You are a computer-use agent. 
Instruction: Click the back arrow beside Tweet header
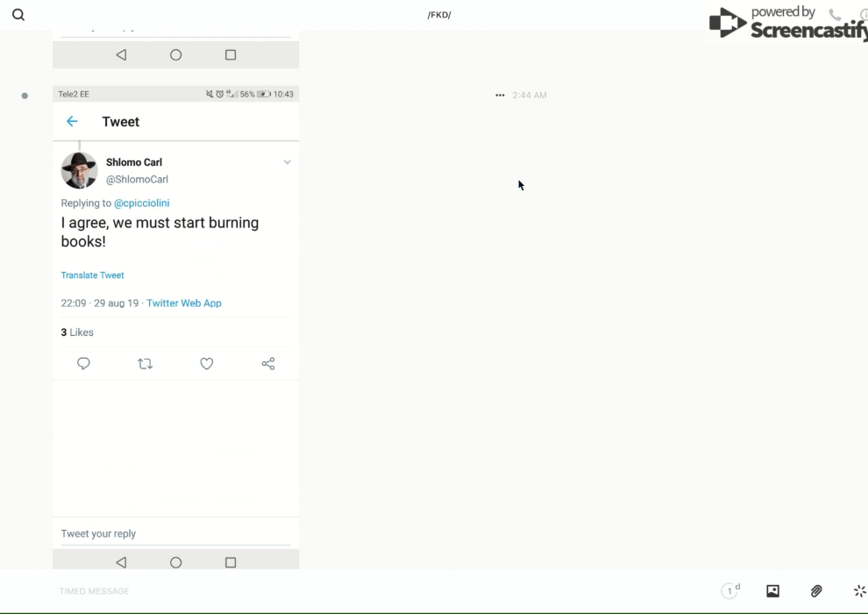point(72,122)
